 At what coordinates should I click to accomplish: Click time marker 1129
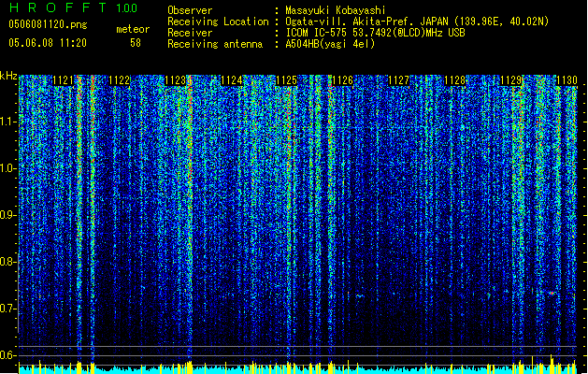[510, 80]
